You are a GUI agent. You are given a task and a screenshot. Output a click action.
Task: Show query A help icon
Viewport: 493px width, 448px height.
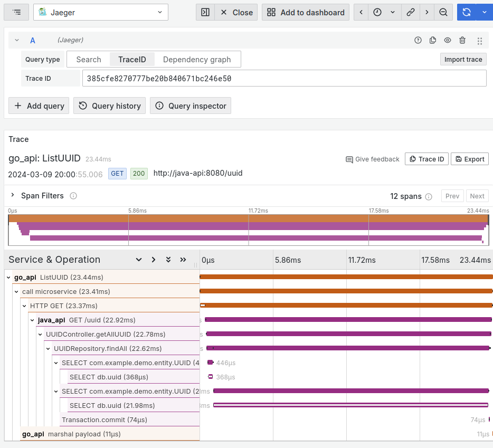point(418,40)
